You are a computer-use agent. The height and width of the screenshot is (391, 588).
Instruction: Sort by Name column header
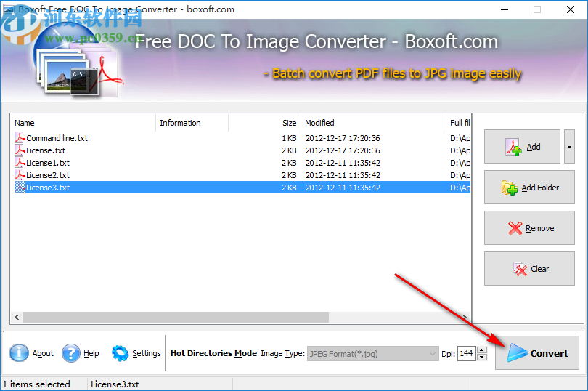coord(83,123)
